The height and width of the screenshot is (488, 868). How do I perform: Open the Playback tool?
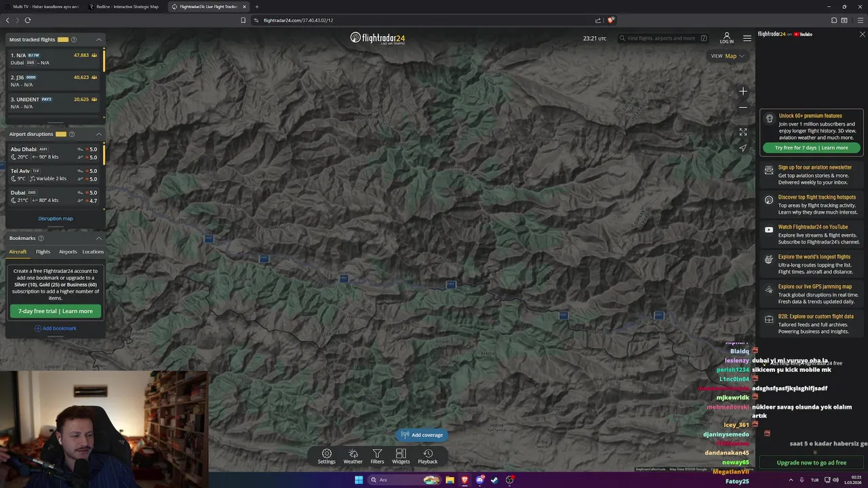pos(427,457)
